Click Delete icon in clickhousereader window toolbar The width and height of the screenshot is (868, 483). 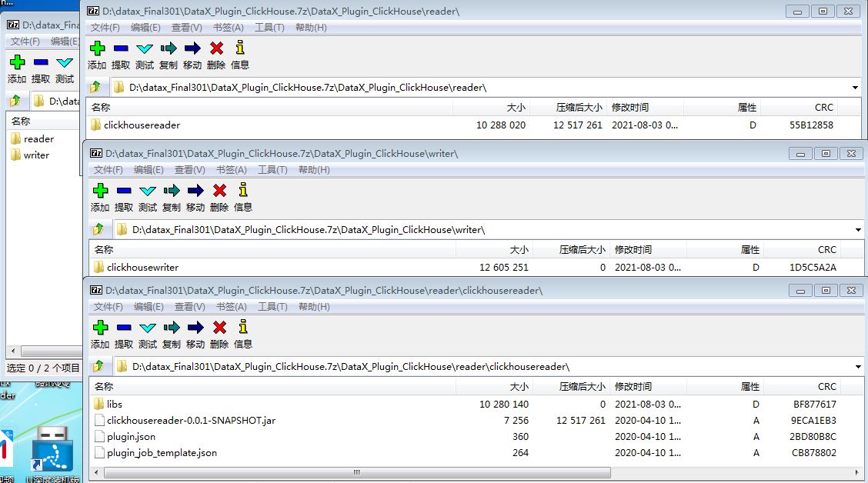pos(220,327)
